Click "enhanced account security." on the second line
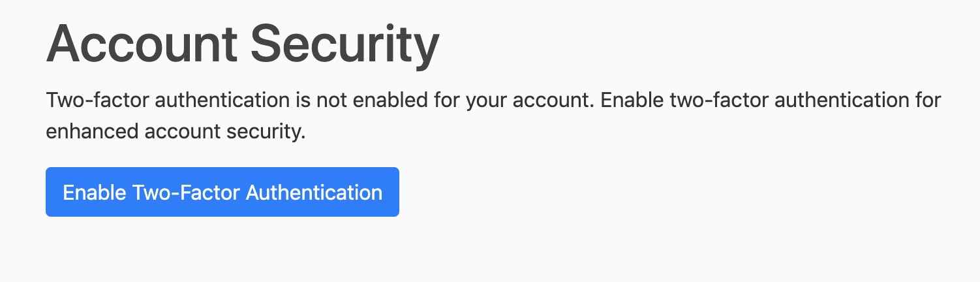The image size is (980, 282). [176, 132]
